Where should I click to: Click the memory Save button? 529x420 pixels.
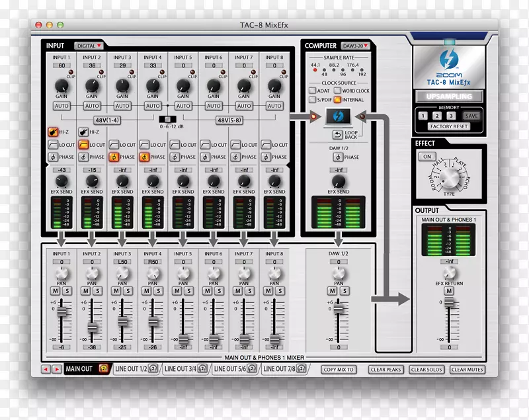click(471, 116)
